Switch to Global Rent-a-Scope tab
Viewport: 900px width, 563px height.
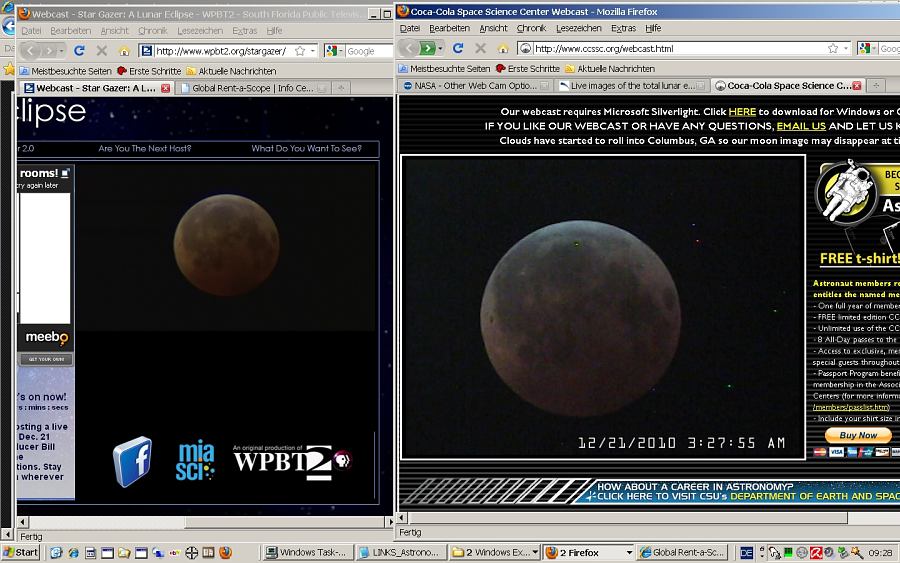tap(253, 88)
